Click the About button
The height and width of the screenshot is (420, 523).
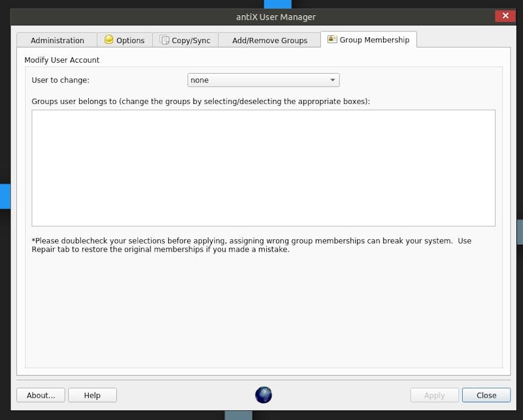coord(40,395)
